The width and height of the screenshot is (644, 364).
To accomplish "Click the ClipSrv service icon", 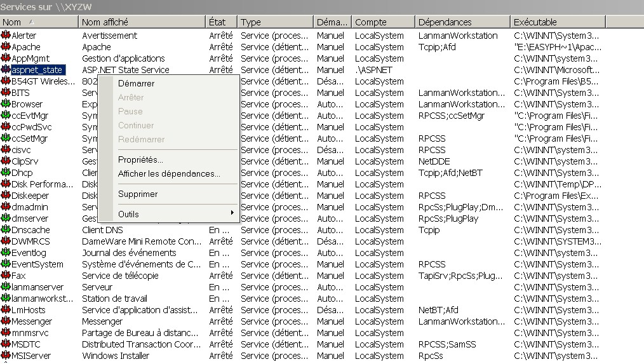I will (x=6, y=161).
